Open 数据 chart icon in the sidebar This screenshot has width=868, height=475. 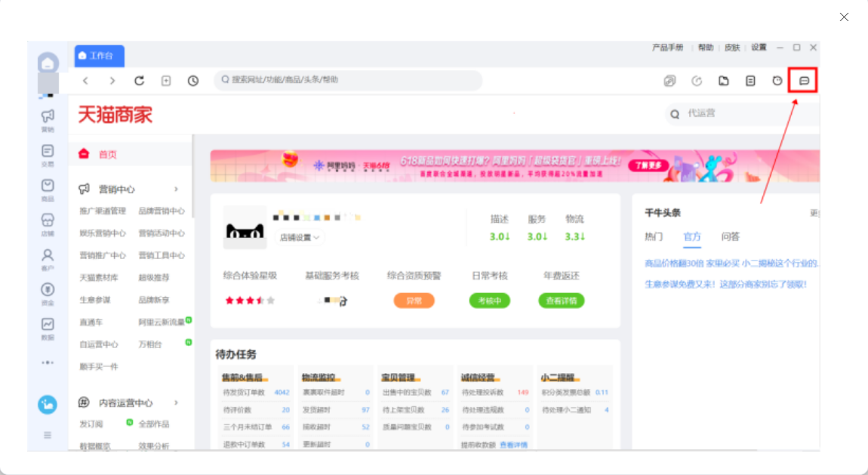coord(48,328)
